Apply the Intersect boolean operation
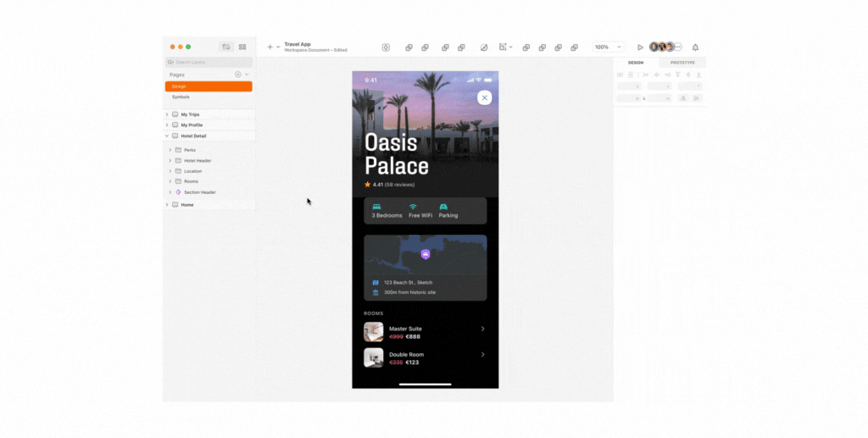The height and width of the screenshot is (438, 868). 559,47
